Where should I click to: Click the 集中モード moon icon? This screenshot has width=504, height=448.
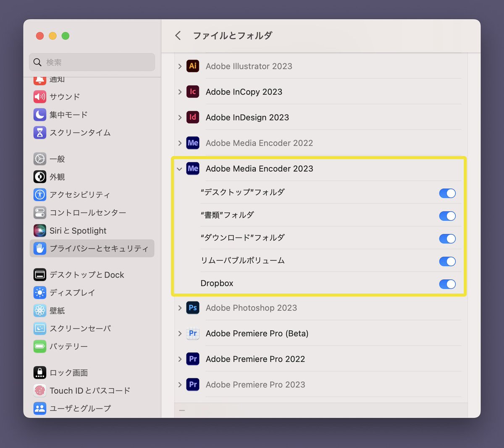point(40,115)
